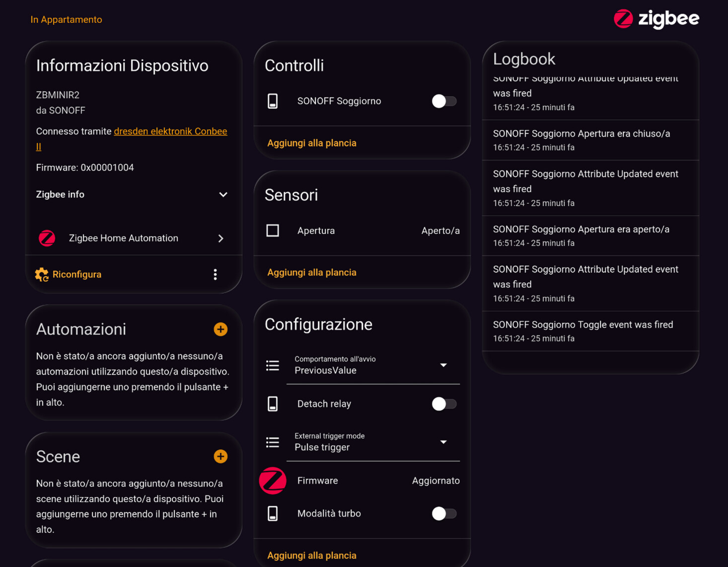Viewport: 728px width, 567px height.
Task: Open the Firmware Aggiornato entry
Action: (x=435, y=481)
